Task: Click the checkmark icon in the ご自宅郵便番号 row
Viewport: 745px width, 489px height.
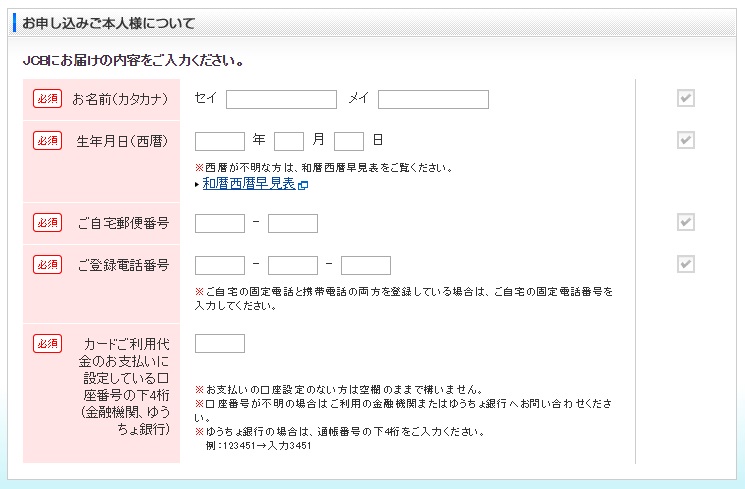Action: point(685,222)
